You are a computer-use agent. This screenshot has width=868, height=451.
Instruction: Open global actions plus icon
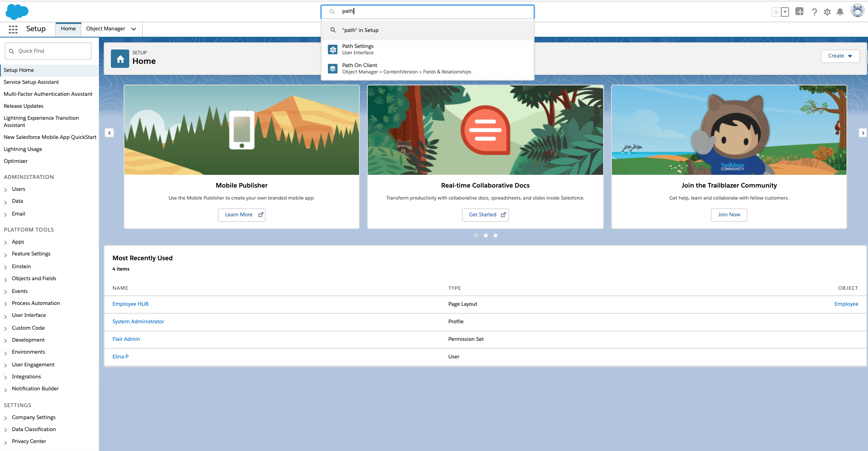pyautogui.click(x=799, y=12)
